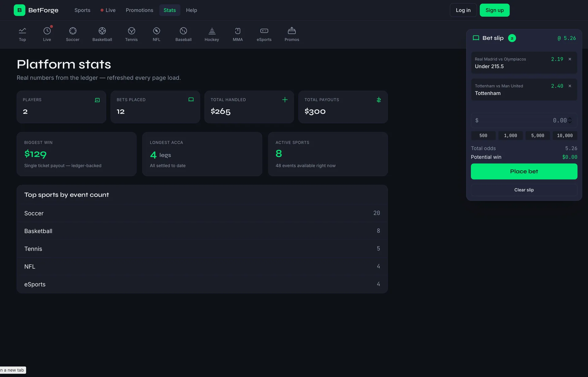Open the Help nav item
The width and height of the screenshot is (588, 377).
coord(191,10)
